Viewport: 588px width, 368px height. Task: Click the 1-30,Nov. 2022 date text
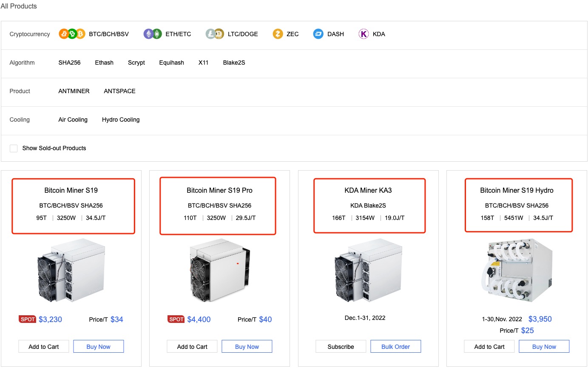502,319
